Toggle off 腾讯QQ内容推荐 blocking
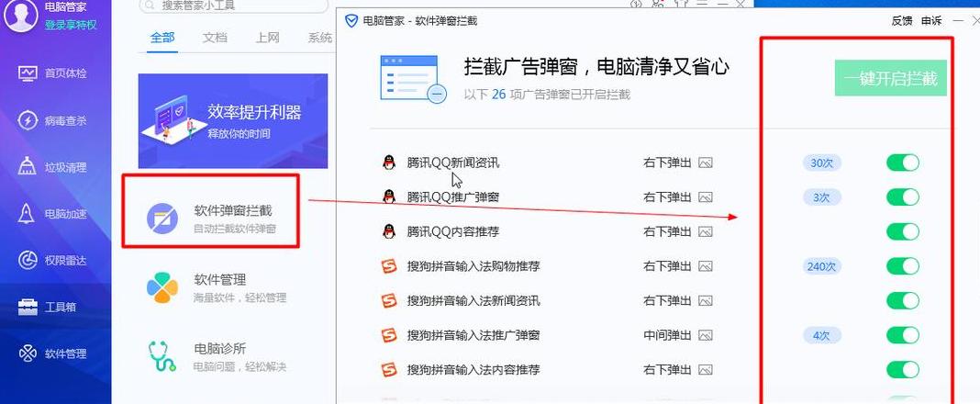This screenshot has height=404, width=980. tap(903, 232)
